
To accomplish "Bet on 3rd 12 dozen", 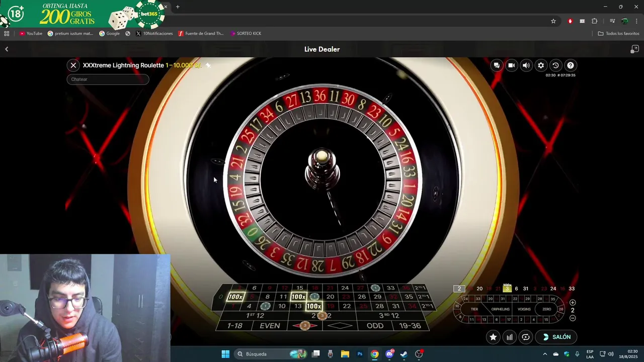I will point(389,316).
